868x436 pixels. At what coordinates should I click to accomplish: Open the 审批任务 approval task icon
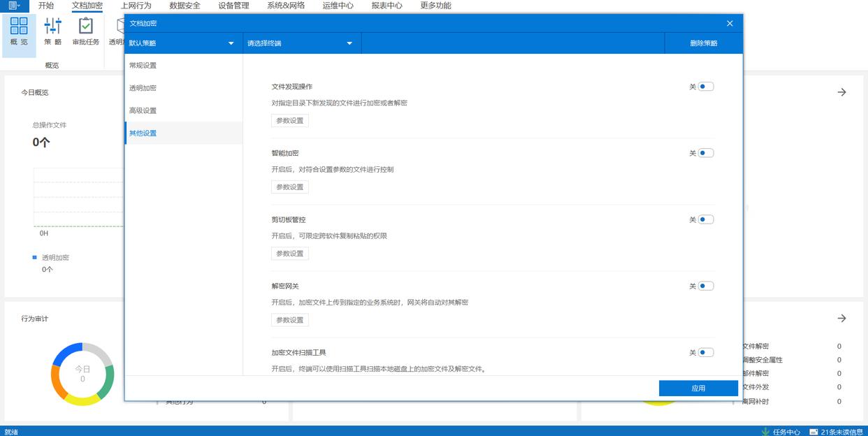pyautogui.click(x=85, y=27)
